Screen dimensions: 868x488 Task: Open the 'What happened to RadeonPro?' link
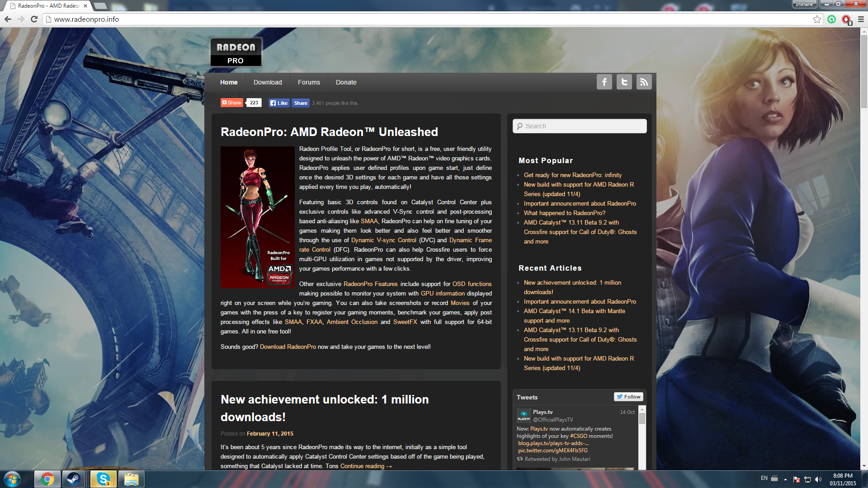tap(564, 213)
